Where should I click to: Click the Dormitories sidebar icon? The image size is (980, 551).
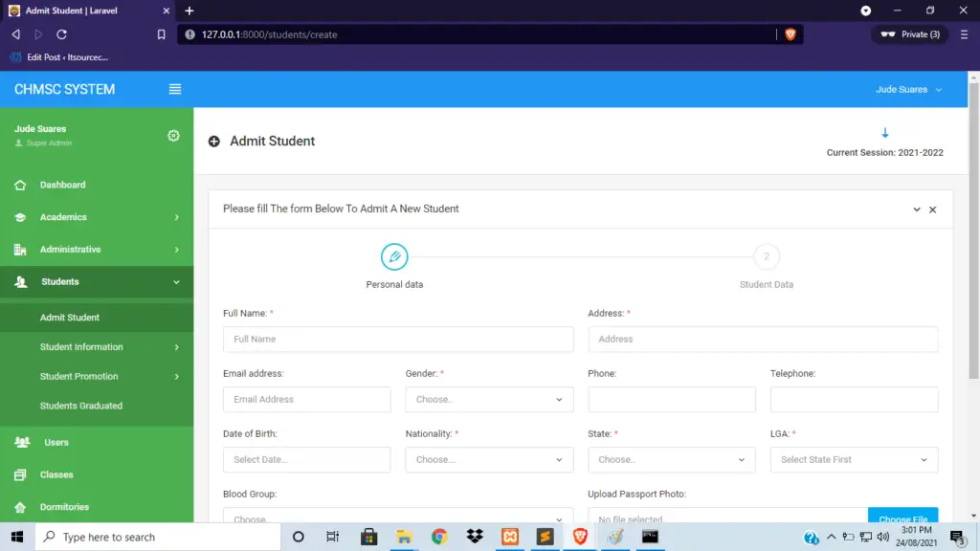[x=21, y=506]
